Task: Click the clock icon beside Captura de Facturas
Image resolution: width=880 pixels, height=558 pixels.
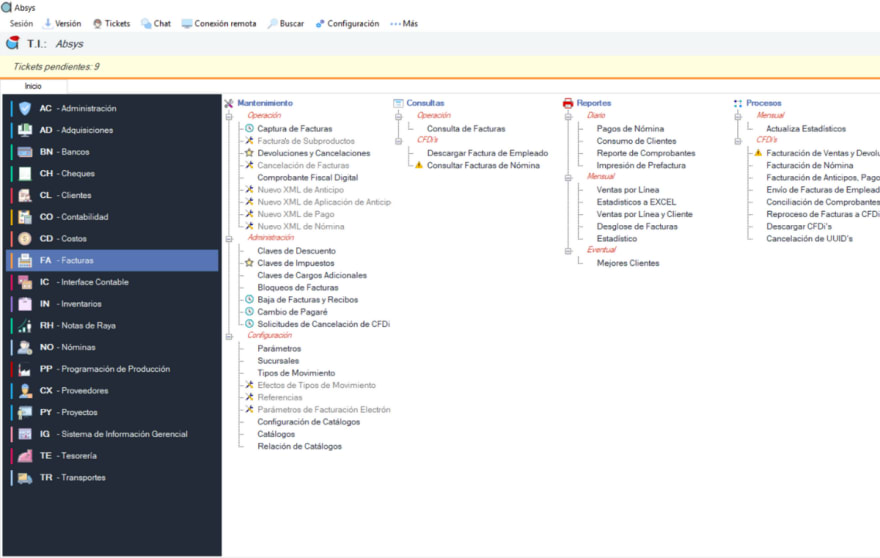Action: click(x=249, y=129)
